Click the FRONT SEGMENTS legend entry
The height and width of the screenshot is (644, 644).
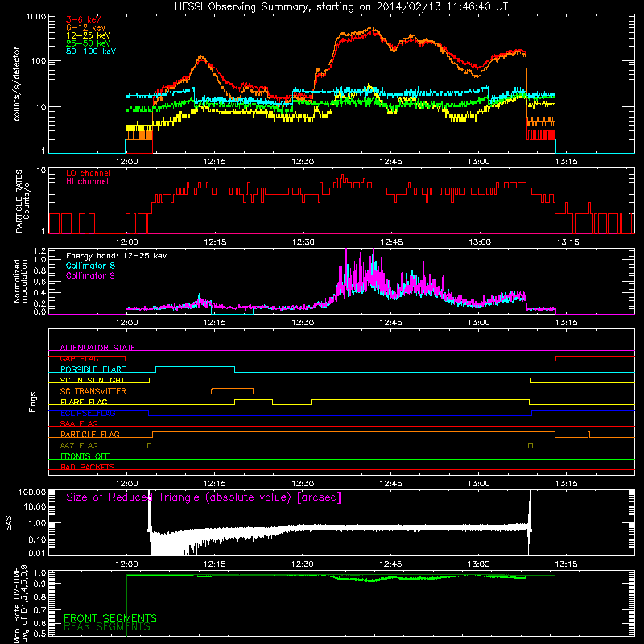click(x=110, y=618)
